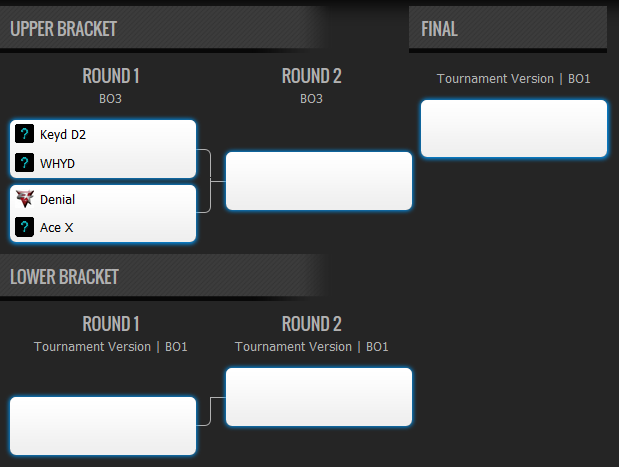The width and height of the screenshot is (619, 467).
Task: Click the Ace X question-mark team icon
Action: (24, 227)
